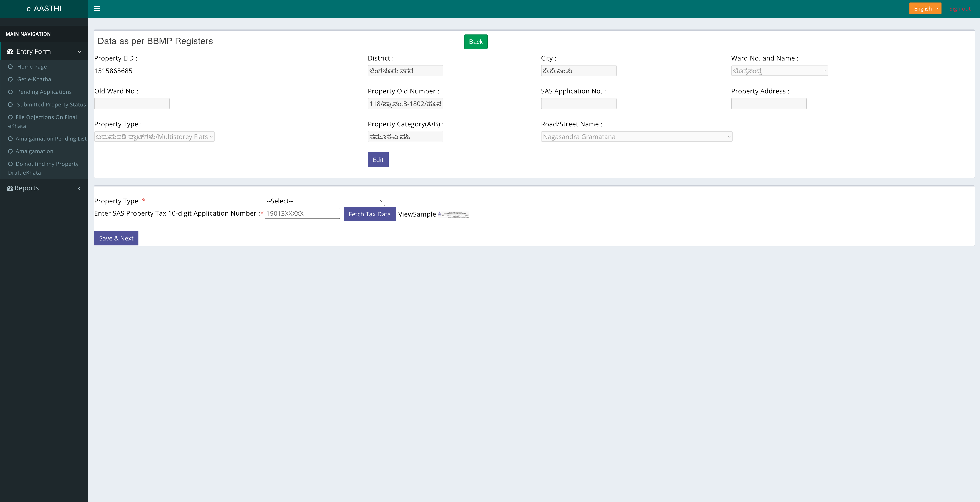
Task: Click the Fetch Tax Data button
Action: tap(369, 214)
